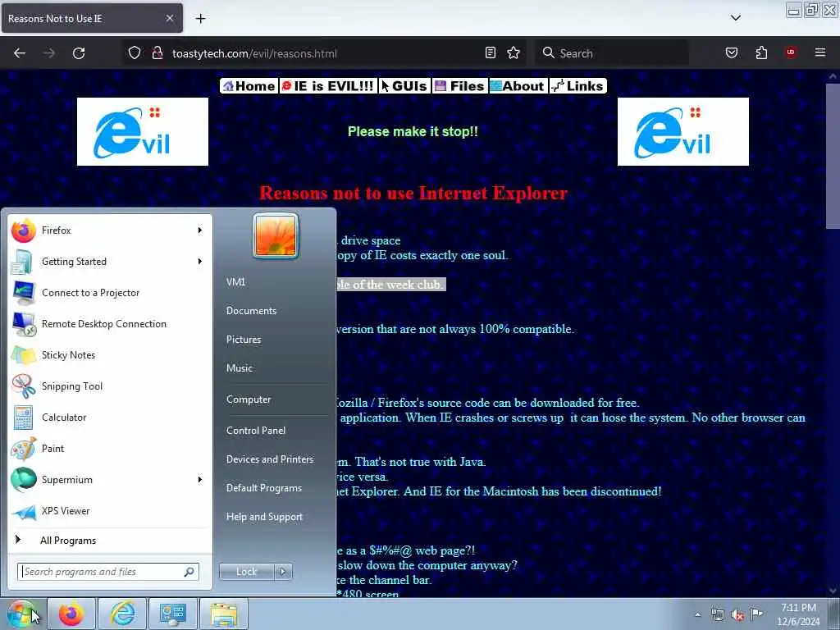
Task: Open Supermium browser entry
Action: 109,479
